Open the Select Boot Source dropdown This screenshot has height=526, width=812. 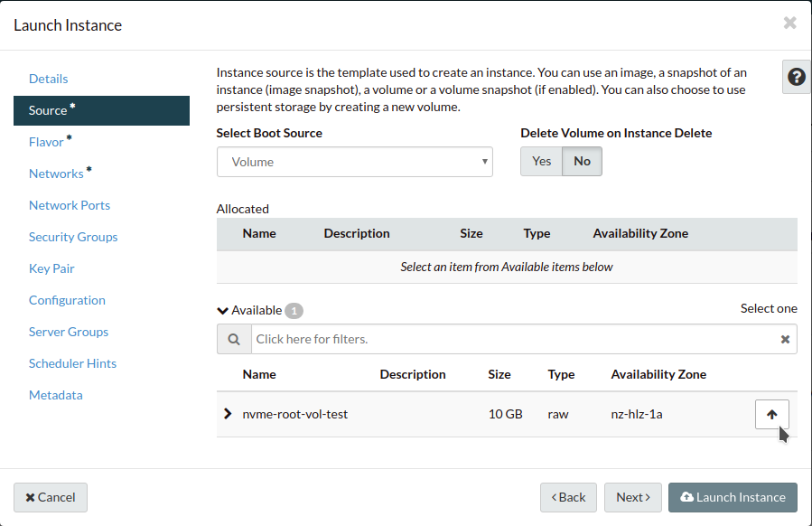pyautogui.click(x=354, y=162)
